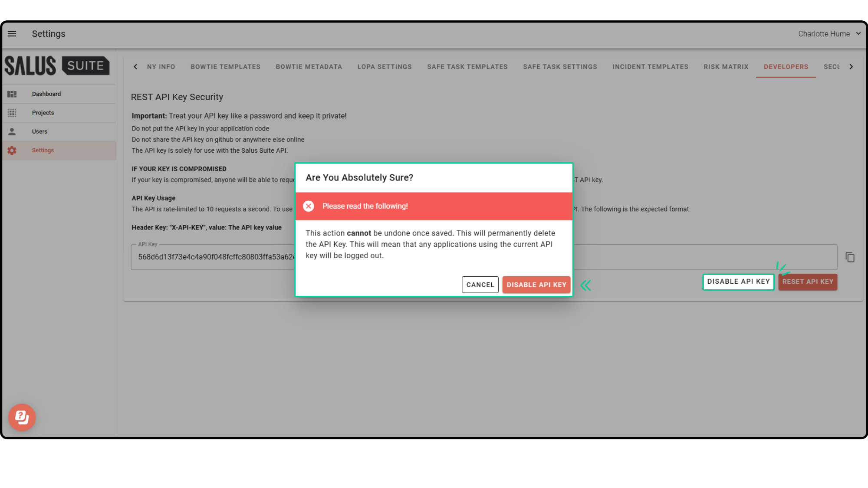Dismiss the red warning banner X
The image size is (868, 488).
coord(309,206)
